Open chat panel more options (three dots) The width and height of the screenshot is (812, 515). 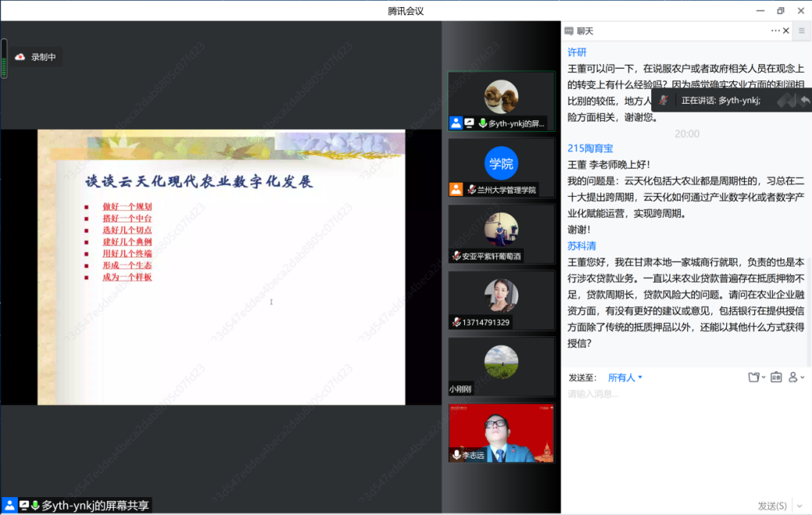pos(775,30)
